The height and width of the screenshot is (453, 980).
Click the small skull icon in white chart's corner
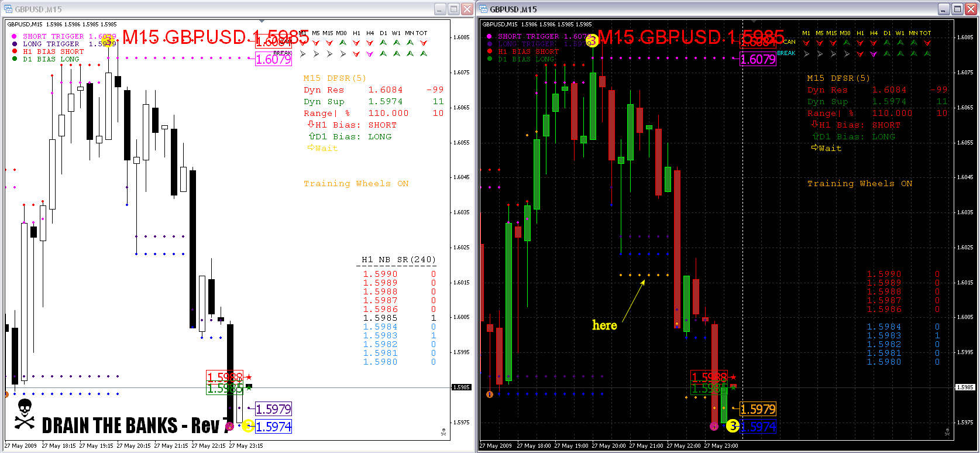(443, 432)
